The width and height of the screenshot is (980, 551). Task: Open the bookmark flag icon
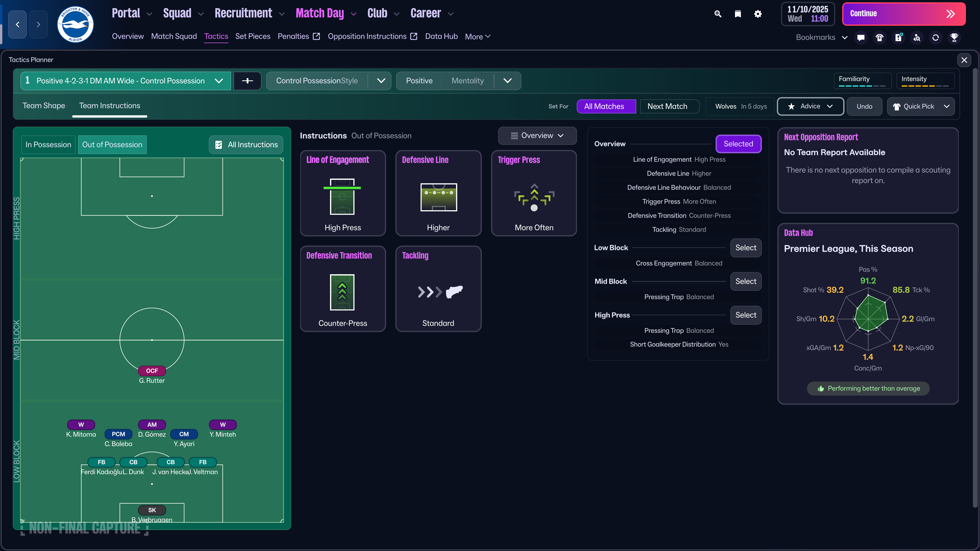pyautogui.click(x=738, y=14)
